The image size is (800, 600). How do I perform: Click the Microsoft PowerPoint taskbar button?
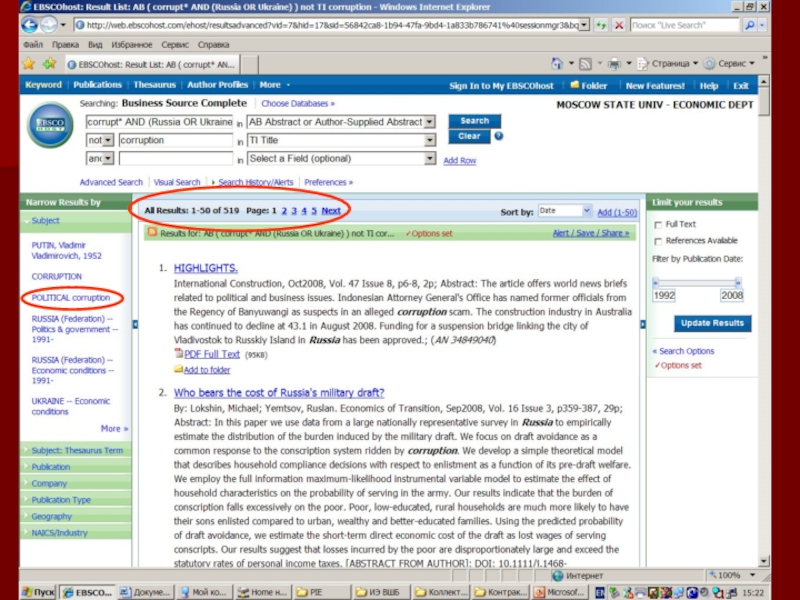(x=559, y=592)
